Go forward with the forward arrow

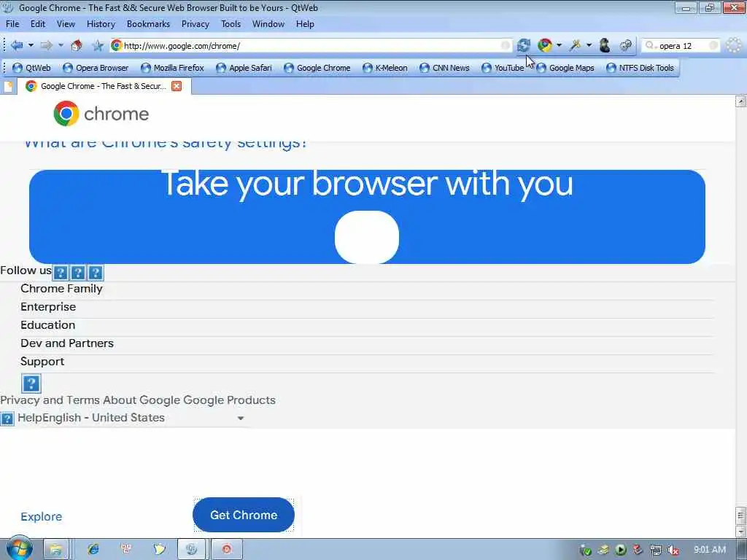tap(46, 46)
